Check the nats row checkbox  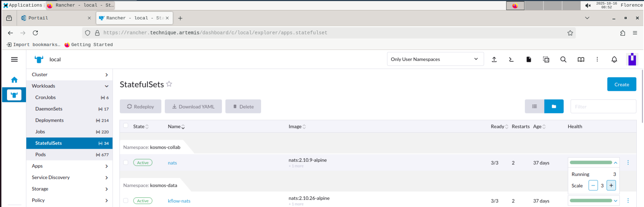coord(126,162)
